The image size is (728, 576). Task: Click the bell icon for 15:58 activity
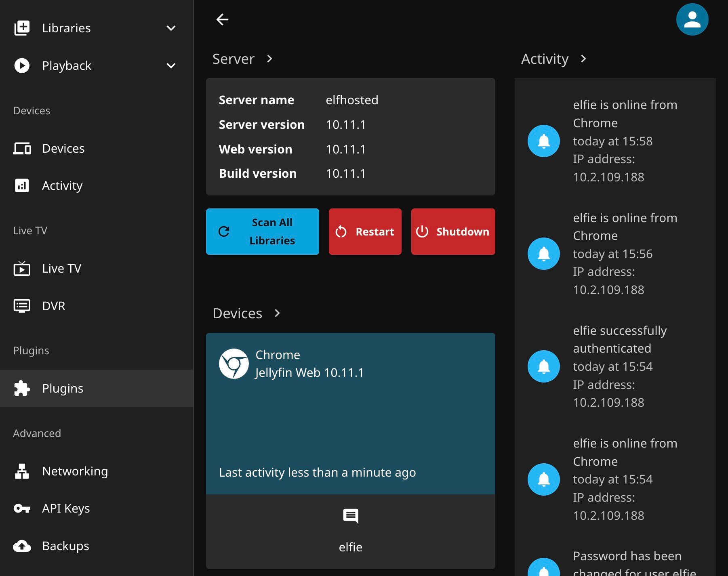click(x=543, y=141)
